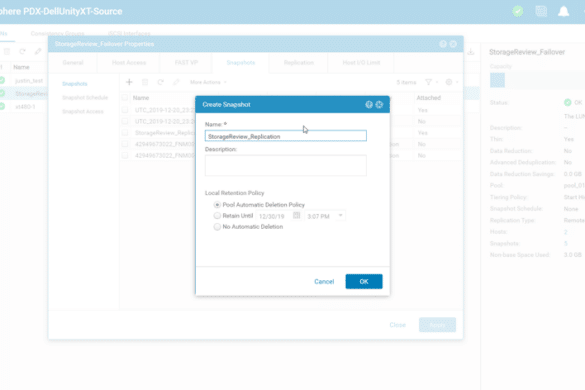Switch to the Host Access tab
585x390 pixels.
coord(129,62)
